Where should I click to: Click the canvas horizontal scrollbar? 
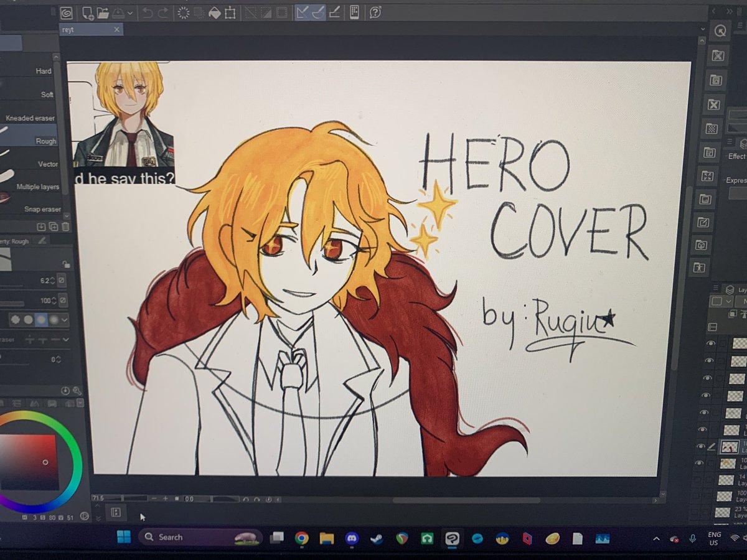click(467, 500)
